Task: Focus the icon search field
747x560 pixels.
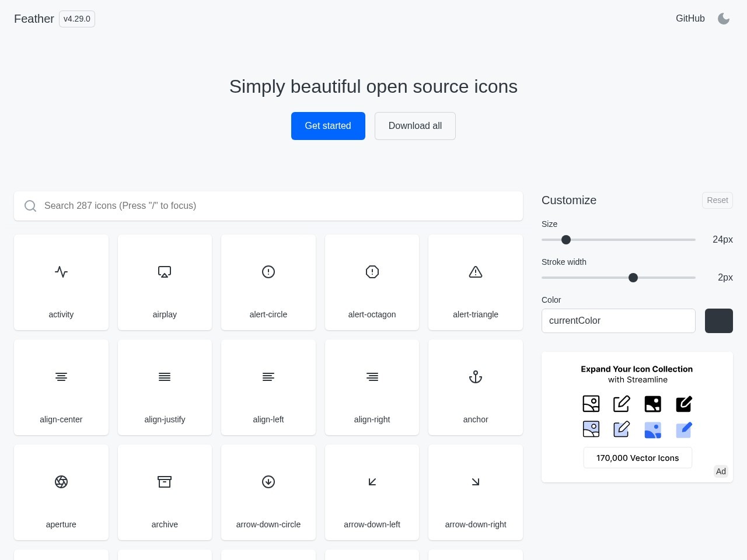Action: pyautogui.click(x=268, y=206)
